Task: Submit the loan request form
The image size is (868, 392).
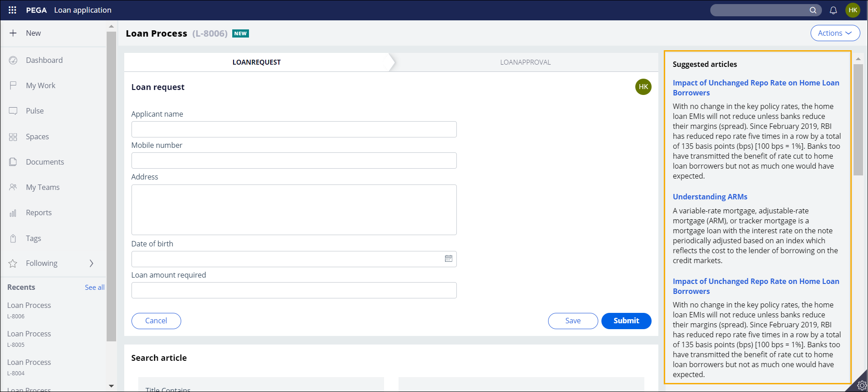Action: pos(626,321)
